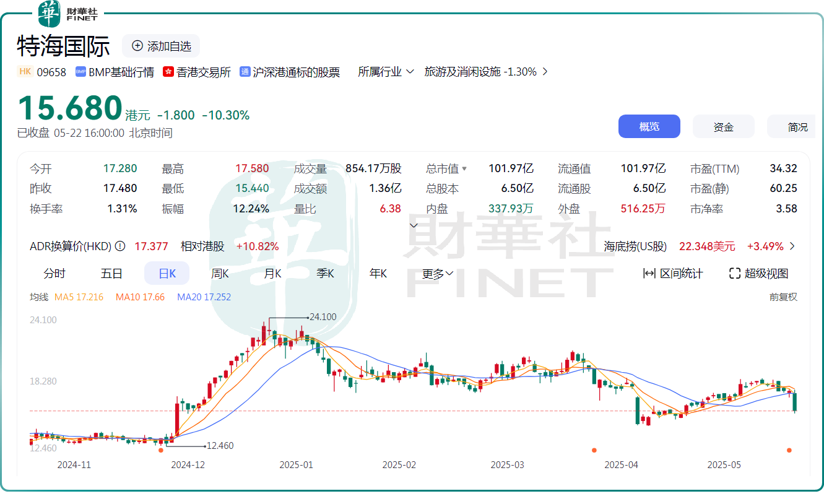Screen dimensions: 824x504
Task: Click orange event dot near 2024-12
Action: coord(161,450)
